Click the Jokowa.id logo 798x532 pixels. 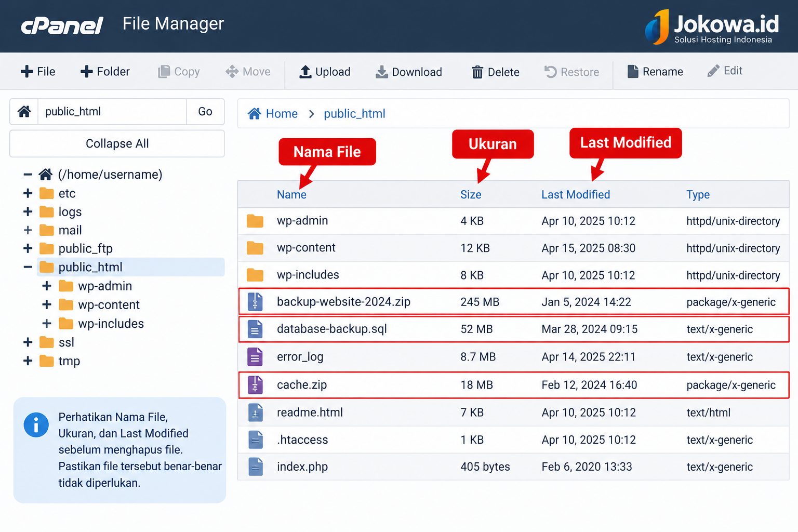click(712, 26)
